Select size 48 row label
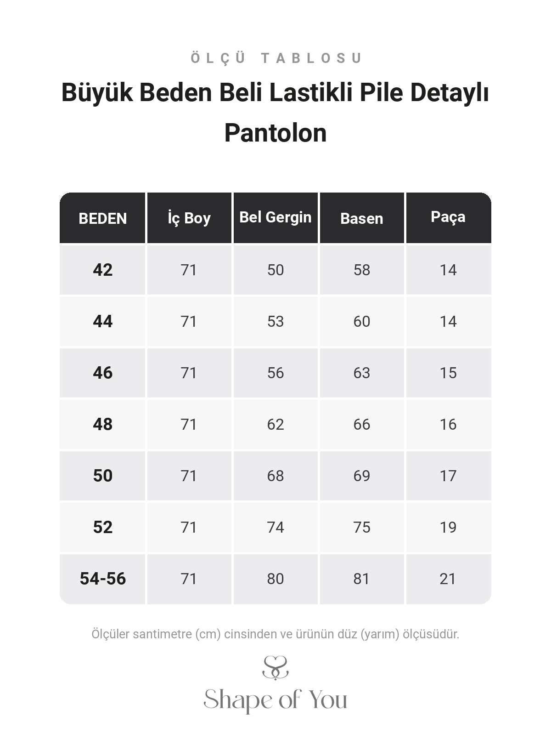This screenshot has height=756, width=551. [102, 424]
